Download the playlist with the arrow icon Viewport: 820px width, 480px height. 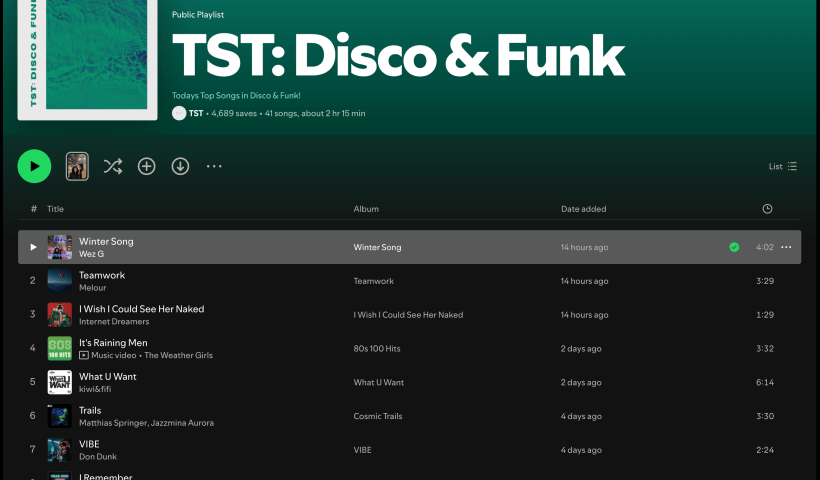point(180,166)
